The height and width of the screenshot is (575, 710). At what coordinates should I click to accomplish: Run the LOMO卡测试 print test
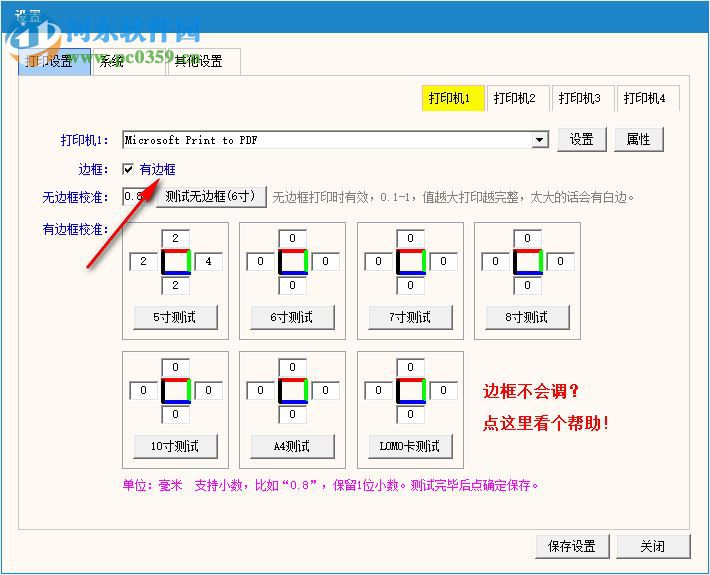tap(410, 446)
